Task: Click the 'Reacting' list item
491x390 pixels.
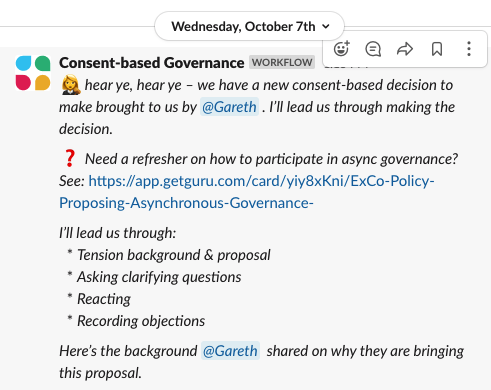Action: tap(104, 299)
